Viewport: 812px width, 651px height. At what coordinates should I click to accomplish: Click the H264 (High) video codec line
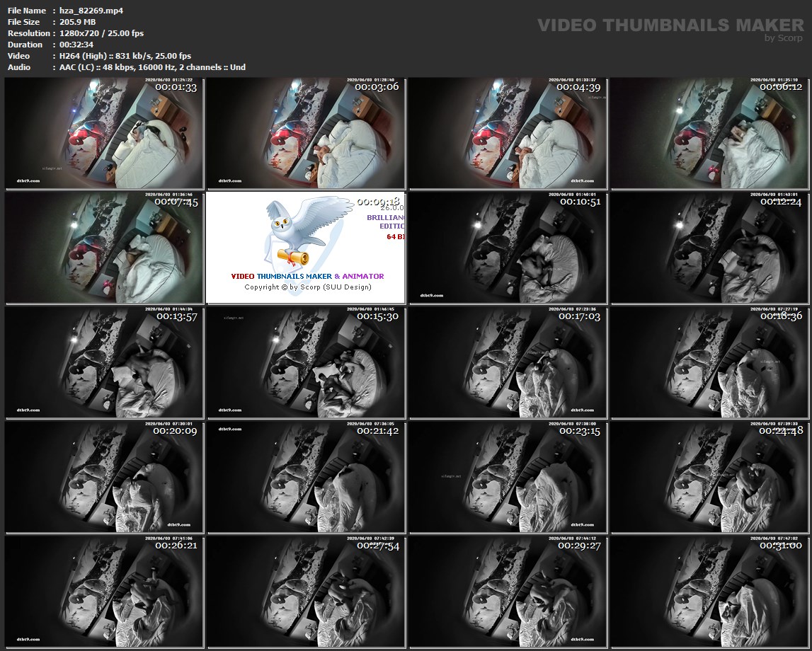tap(125, 56)
